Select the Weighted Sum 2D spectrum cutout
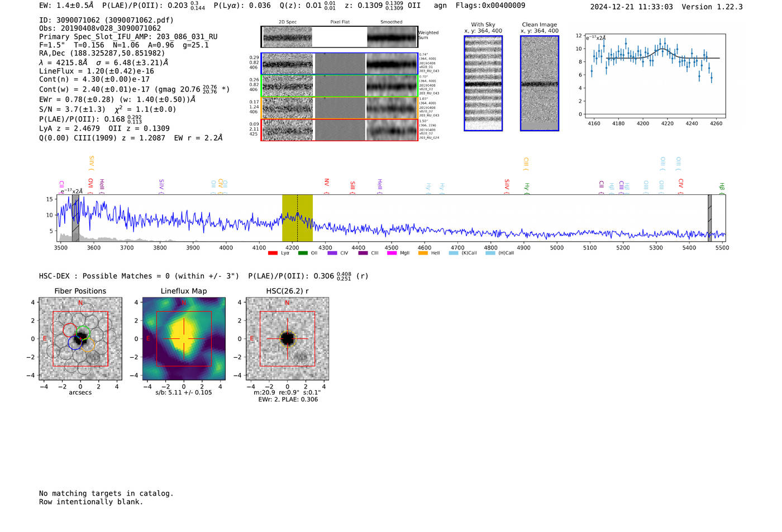The height and width of the screenshot is (532, 782). coord(288,37)
